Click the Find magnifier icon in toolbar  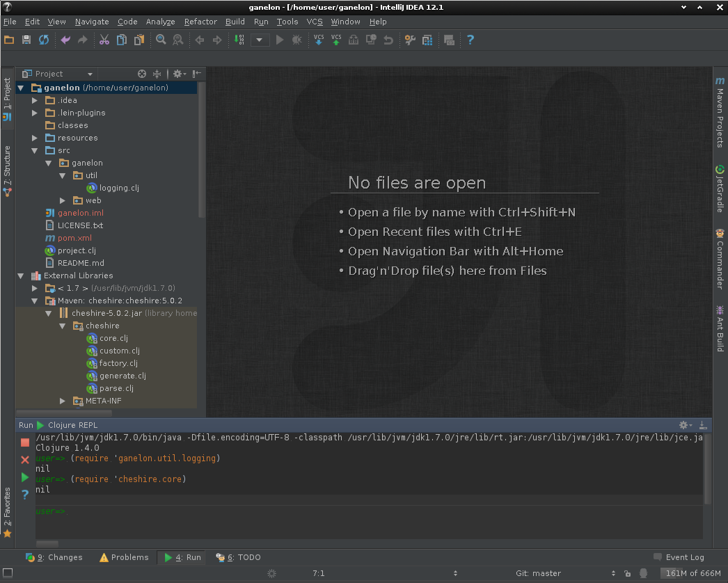(161, 40)
